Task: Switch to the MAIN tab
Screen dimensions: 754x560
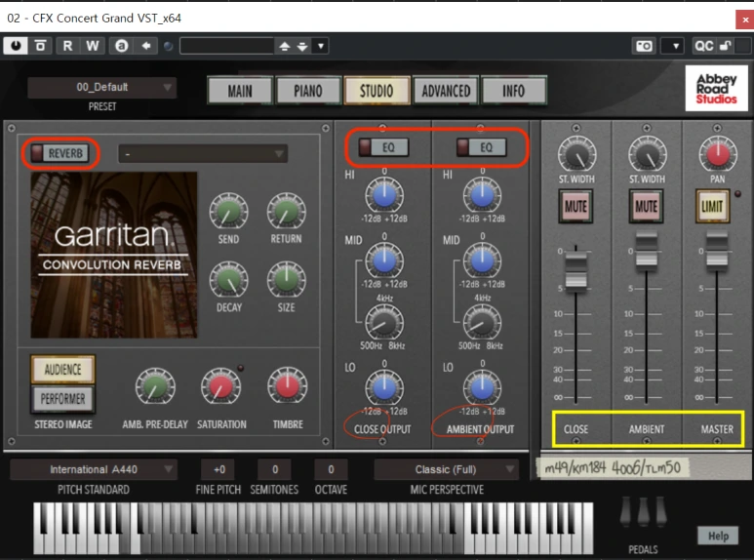Action: click(x=240, y=91)
